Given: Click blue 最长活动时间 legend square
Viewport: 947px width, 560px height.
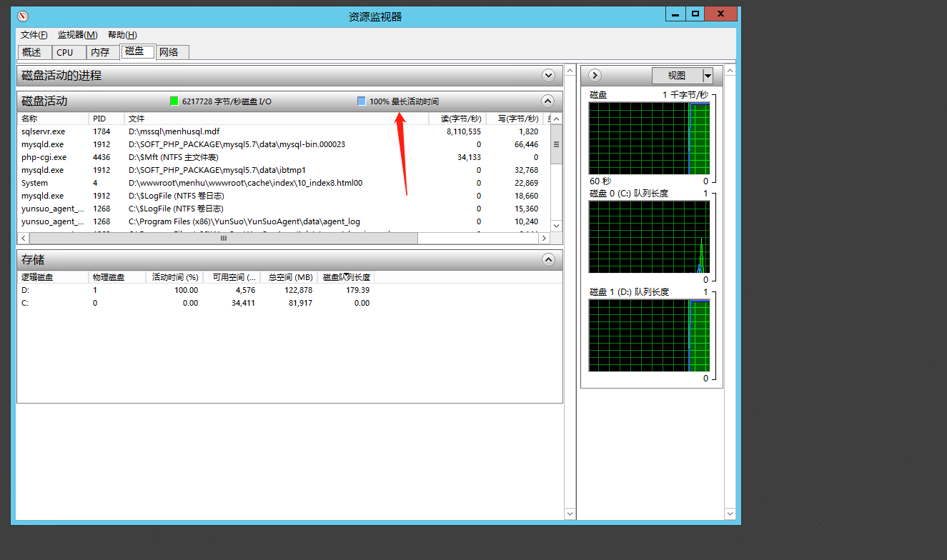Looking at the screenshot, I should click(x=361, y=101).
